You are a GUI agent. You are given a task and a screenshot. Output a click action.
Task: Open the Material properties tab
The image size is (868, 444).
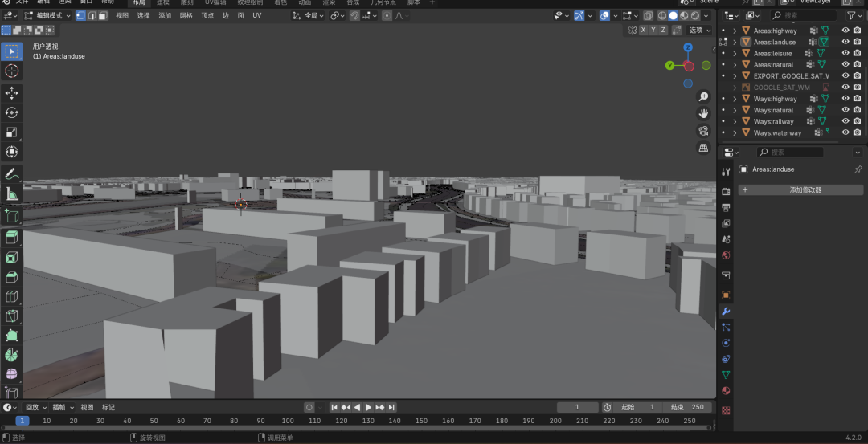click(x=727, y=391)
